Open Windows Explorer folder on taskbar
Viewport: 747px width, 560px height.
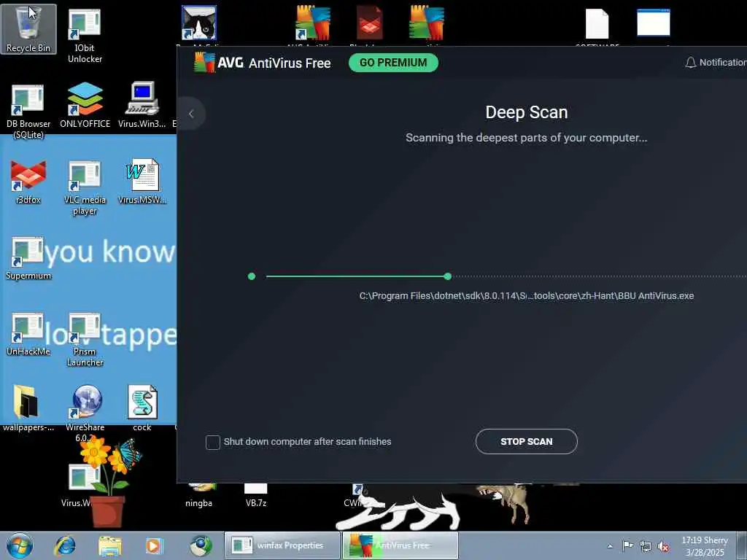click(110, 546)
